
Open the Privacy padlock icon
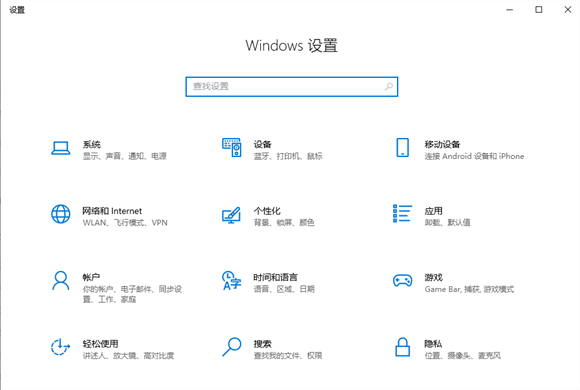(x=402, y=347)
